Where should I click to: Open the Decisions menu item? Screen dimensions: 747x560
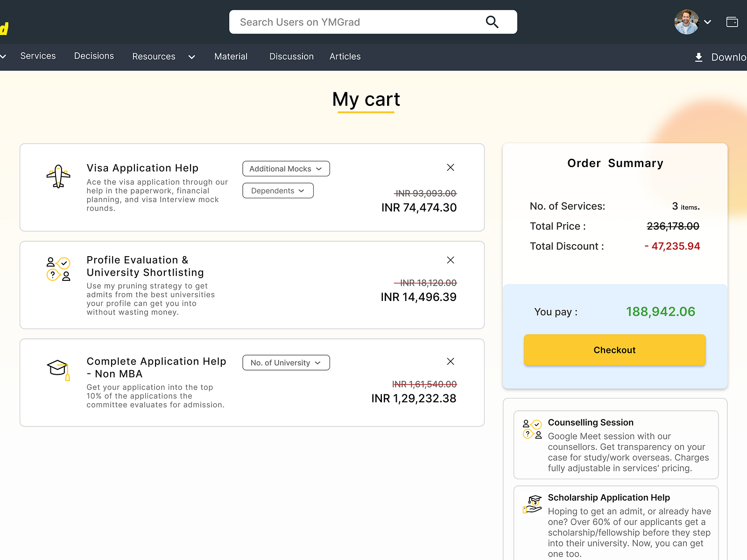tap(93, 56)
